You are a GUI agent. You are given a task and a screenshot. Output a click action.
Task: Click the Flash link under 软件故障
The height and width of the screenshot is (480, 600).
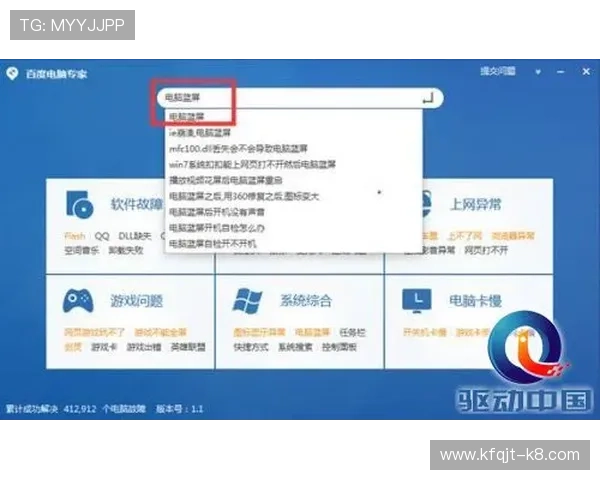75,236
